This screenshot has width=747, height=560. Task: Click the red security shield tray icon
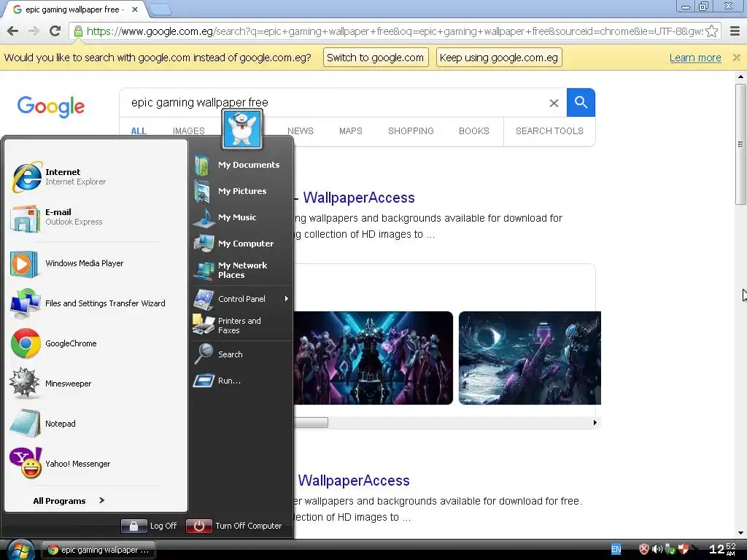tap(644, 550)
